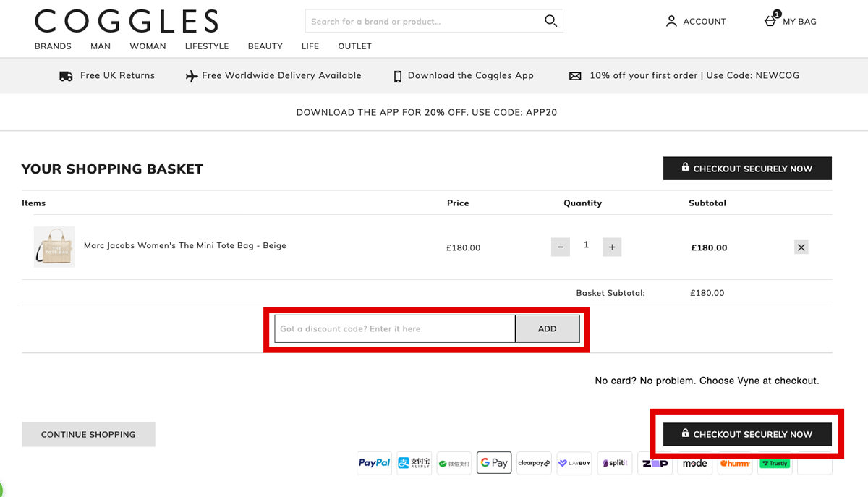The image size is (868, 497).
Task: Click the Alipay payment icon
Action: click(x=414, y=463)
